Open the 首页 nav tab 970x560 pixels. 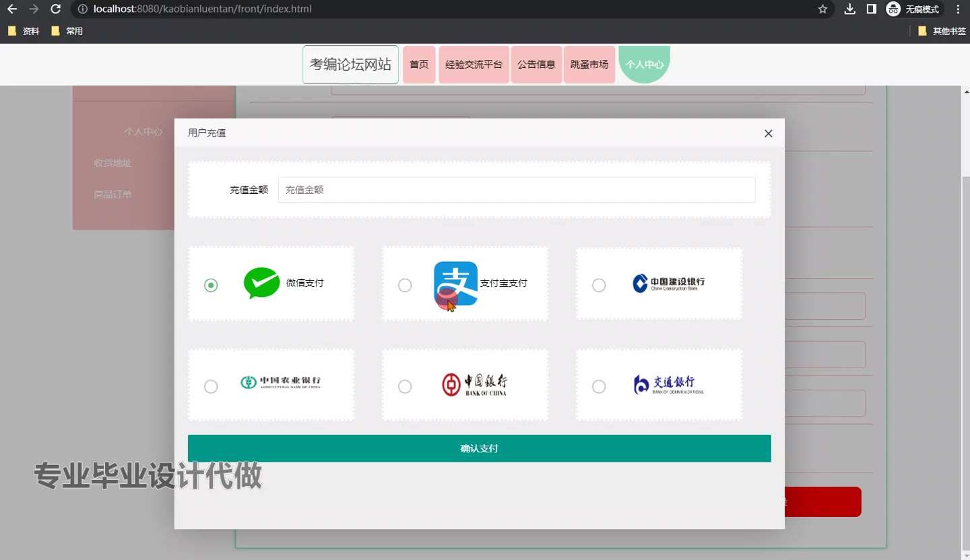(419, 65)
